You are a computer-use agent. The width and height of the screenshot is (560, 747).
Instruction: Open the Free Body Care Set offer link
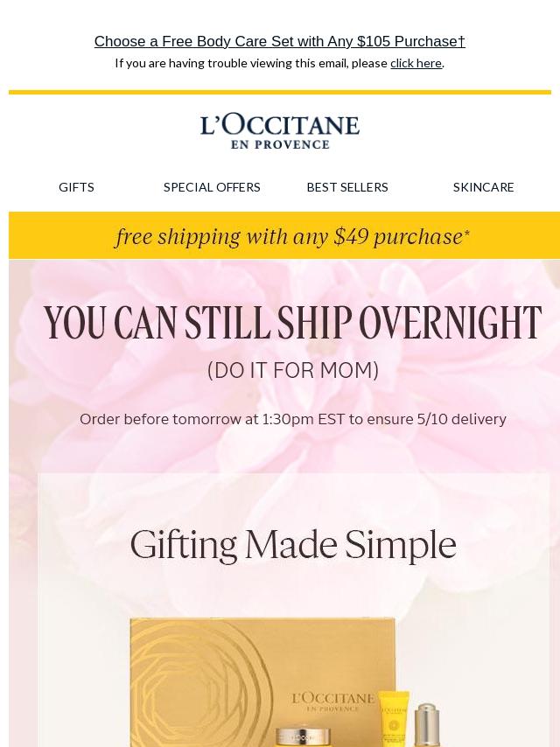pos(280,41)
